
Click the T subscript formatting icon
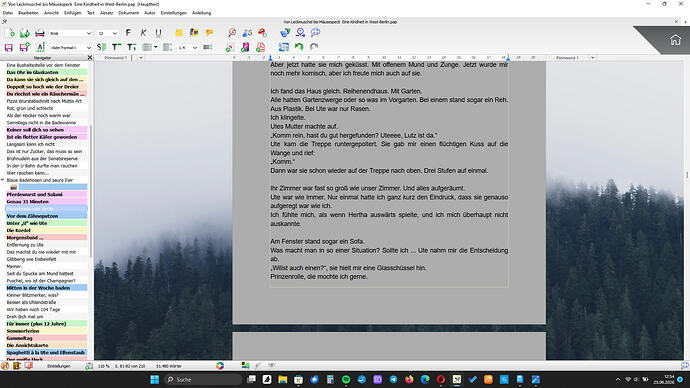coord(132,47)
